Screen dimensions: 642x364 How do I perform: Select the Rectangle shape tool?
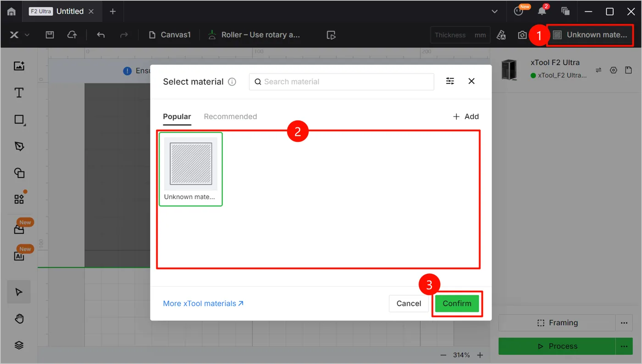(19, 120)
